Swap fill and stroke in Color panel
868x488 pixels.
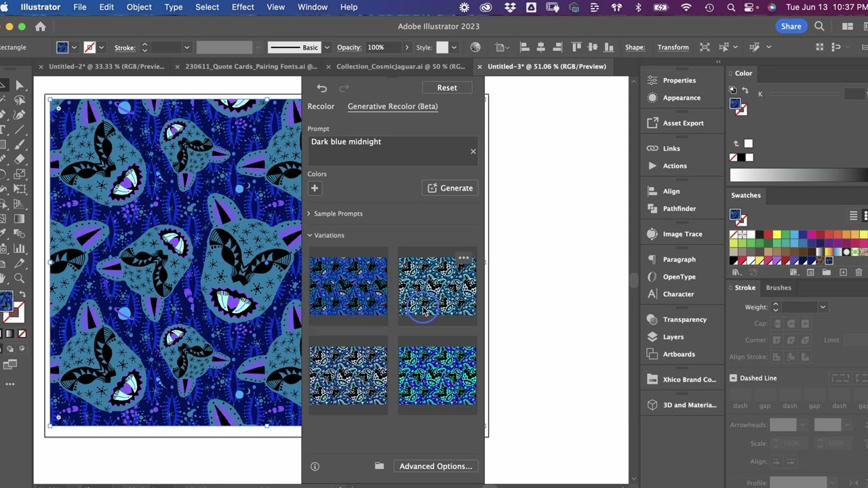coord(745,90)
